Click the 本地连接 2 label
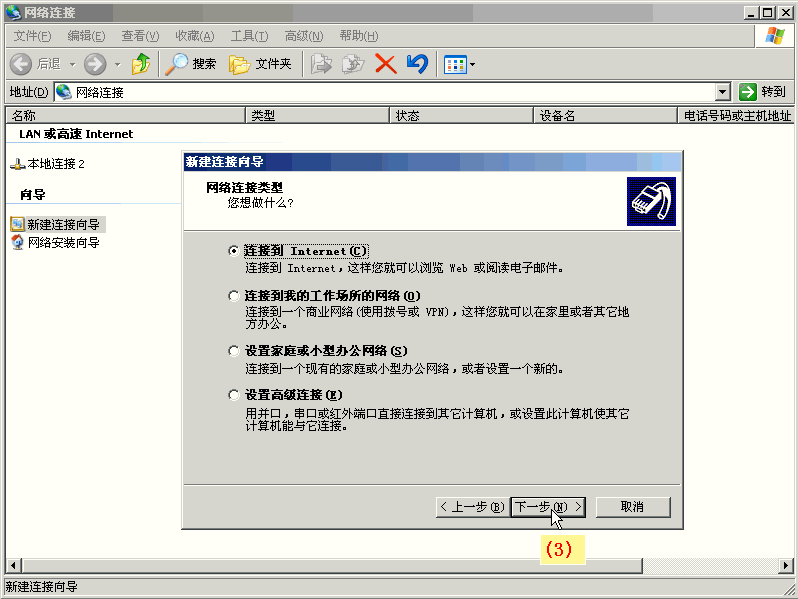Viewport: 798px width, 599px height. [56, 164]
